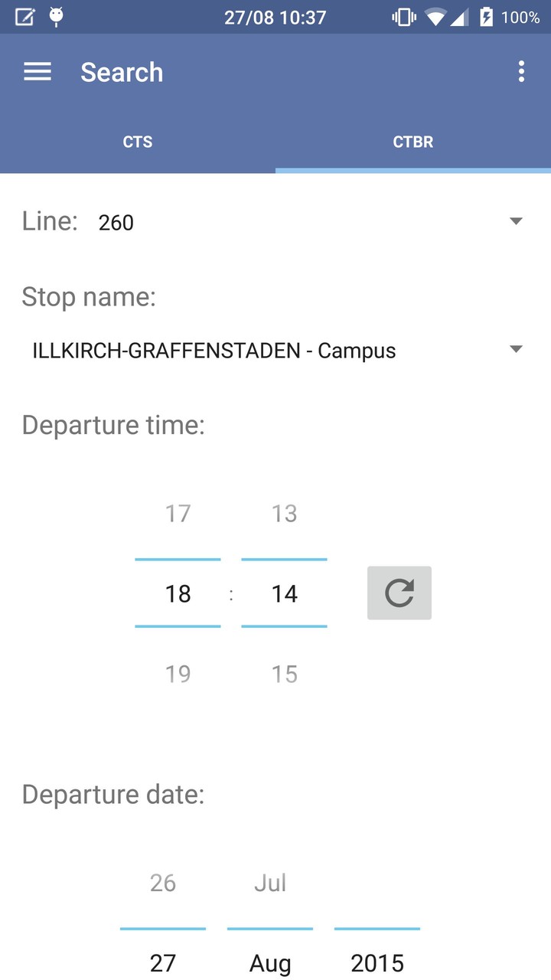
Task: Select hour 19 in time picker
Action: click(x=178, y=674)
